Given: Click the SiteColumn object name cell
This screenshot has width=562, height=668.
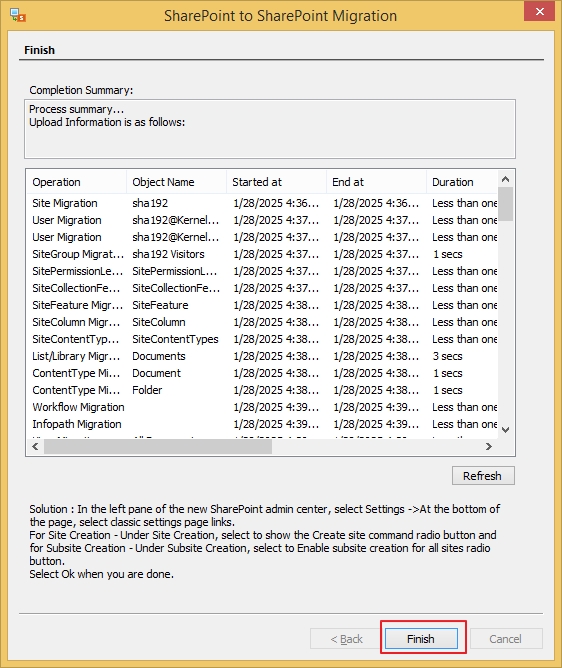Looking at the screenshot, I should 159,322.
